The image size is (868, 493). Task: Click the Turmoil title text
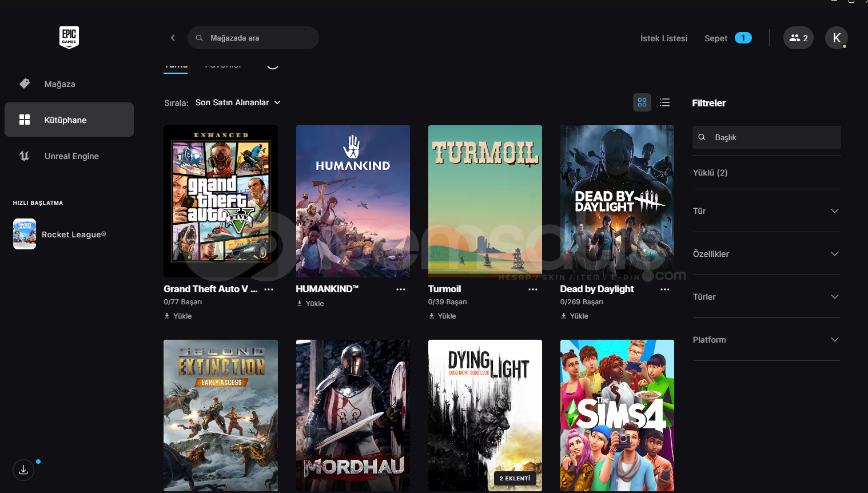coord(444,289)
